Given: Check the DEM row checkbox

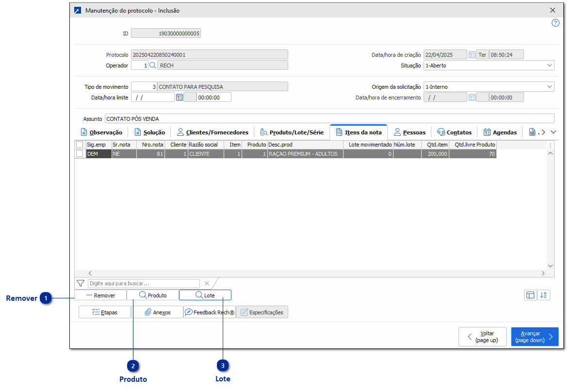Looking at the screenshot, I should [80, 154].
